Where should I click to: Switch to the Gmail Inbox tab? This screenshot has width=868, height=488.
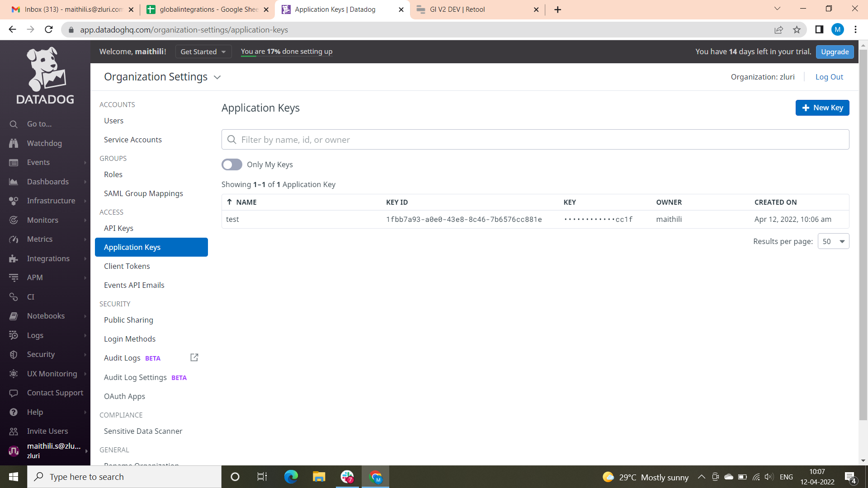point(72,9)
